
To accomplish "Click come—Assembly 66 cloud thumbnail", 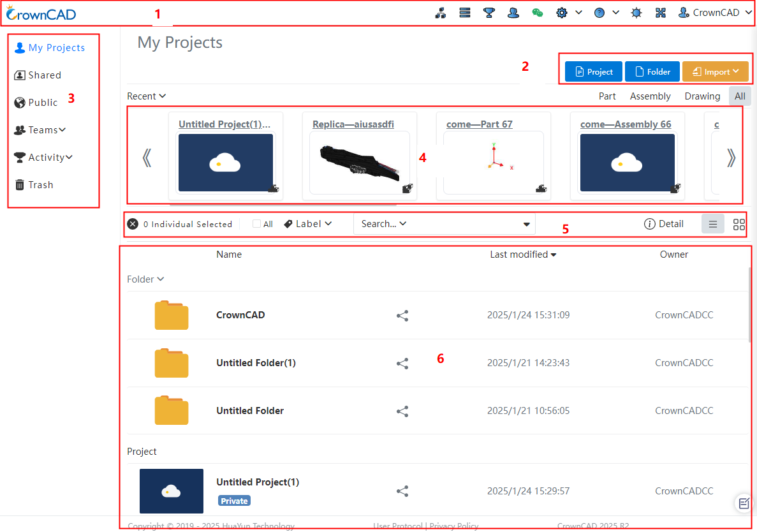I will tap(627, 163).
